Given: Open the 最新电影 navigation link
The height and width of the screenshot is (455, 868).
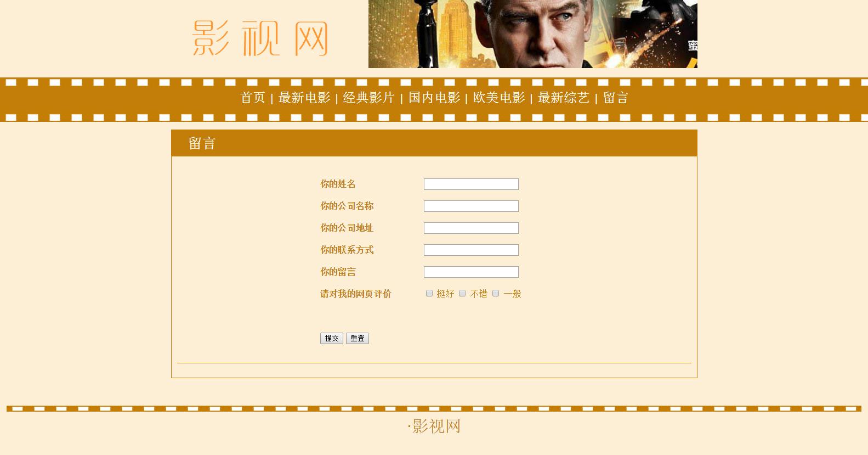Looking at the screenshot, I should [304, 98].
